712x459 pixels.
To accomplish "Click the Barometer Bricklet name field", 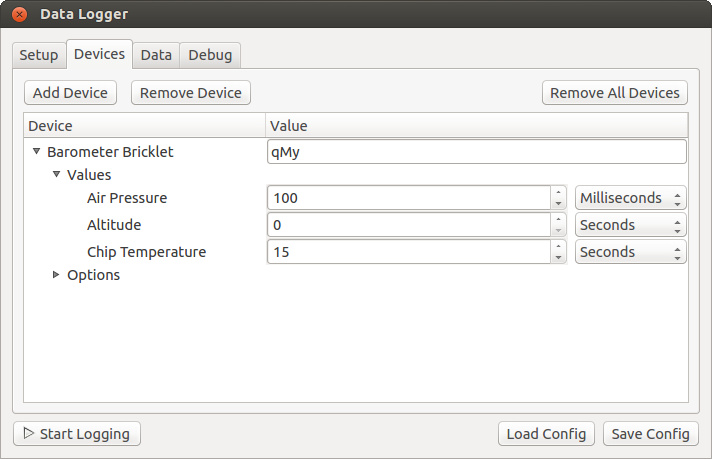I will point(476,152).
